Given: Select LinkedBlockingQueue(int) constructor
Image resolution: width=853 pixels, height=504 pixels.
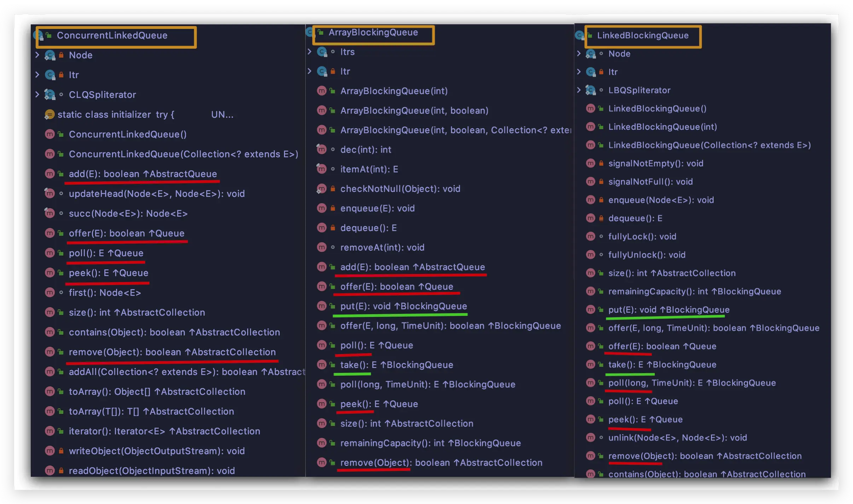Looking at the screenshot, I should 663,127.
